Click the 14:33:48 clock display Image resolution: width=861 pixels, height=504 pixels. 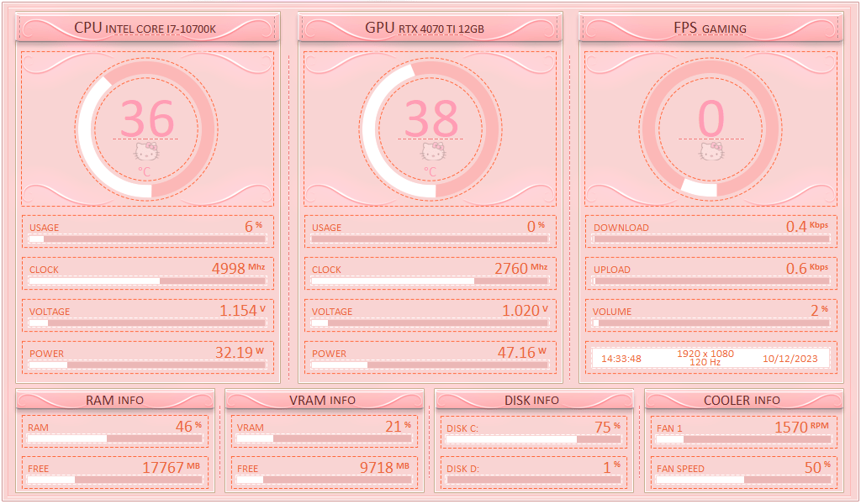[x=621, y=359]
